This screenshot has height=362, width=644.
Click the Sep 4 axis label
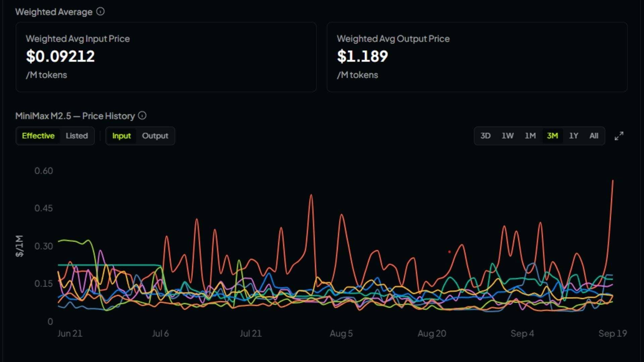[x=522, y=334]
